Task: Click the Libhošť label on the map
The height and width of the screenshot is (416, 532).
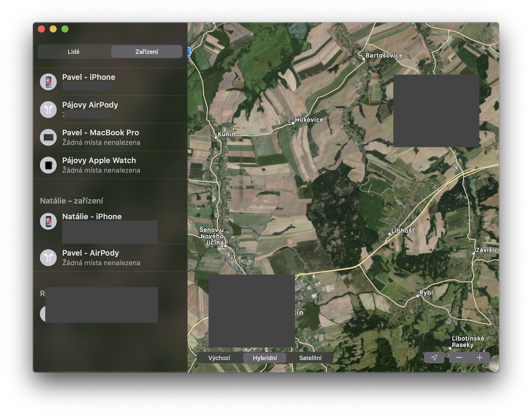Action: click(403, 230)
